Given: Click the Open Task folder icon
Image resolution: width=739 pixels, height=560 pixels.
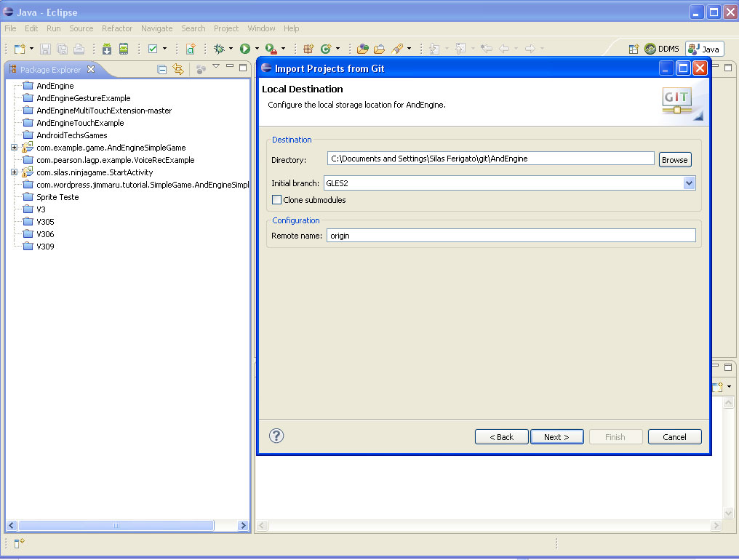Looking at the screenshot, I should pos(380,49).
